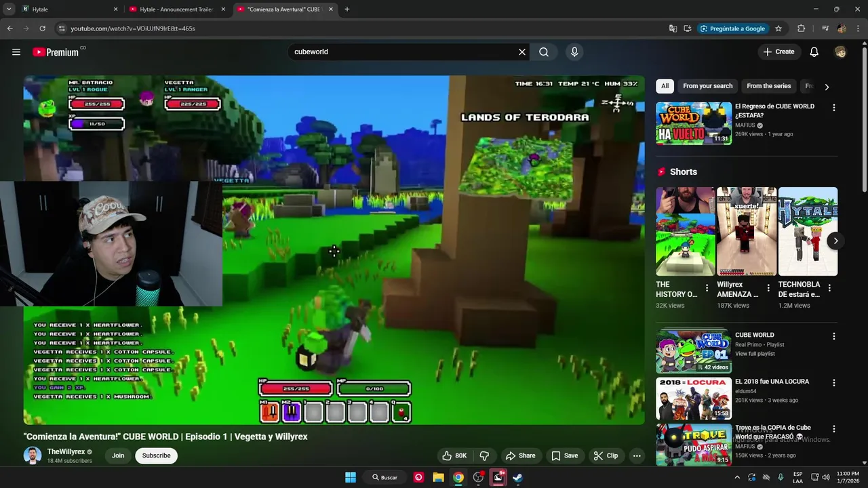
Task: Go back to the previous page
Action: (9, 28)
